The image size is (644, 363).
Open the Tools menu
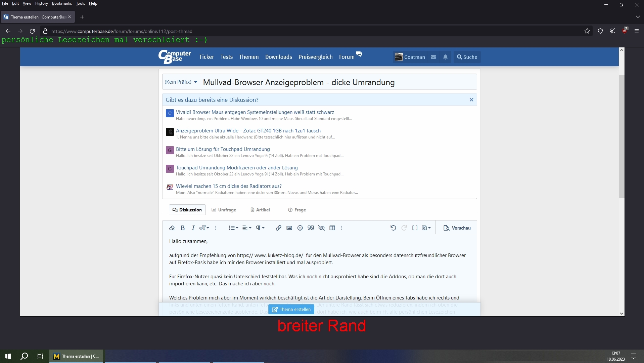80,3
